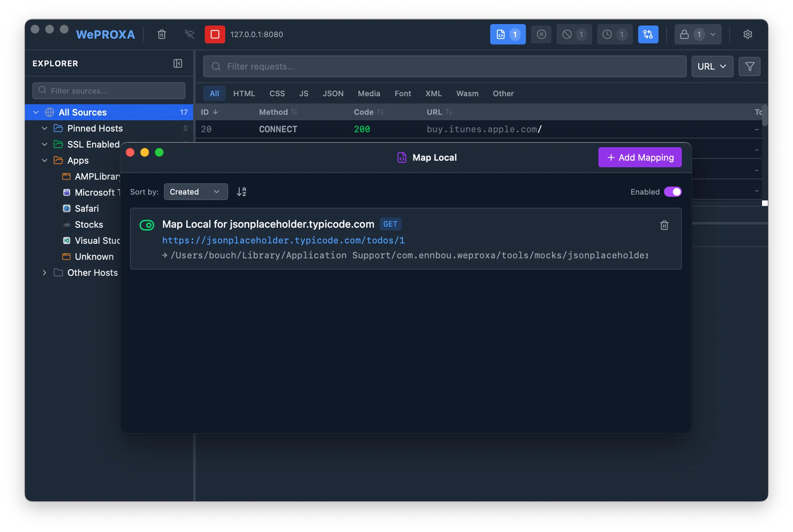Toggle the sort direction A-Z button
Screen dimensions: 793x532
coord(241,192)
